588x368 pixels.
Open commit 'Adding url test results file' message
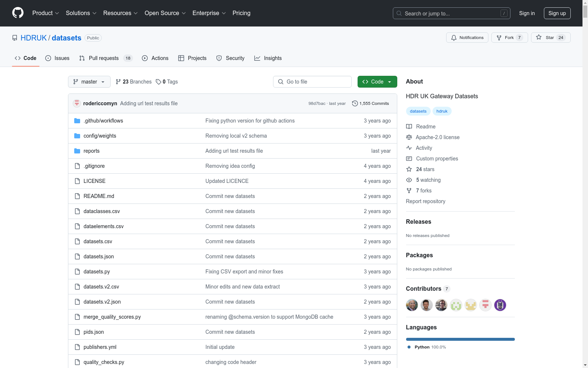(x=149, y=103)
